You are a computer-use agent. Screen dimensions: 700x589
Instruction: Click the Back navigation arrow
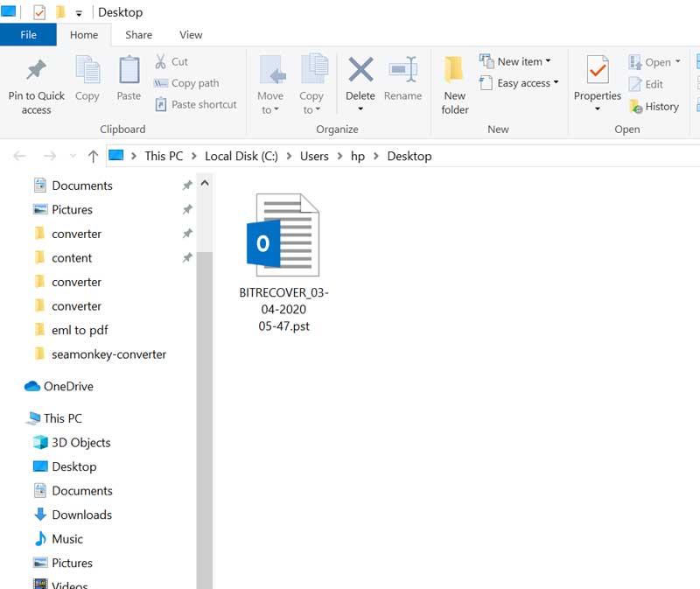click(19, 156)
